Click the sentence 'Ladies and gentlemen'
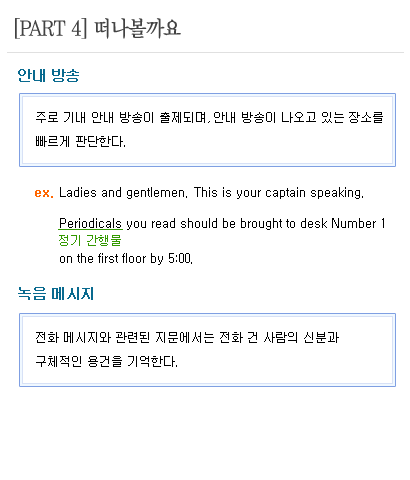 pyautogui.click(x=123, y=193)
